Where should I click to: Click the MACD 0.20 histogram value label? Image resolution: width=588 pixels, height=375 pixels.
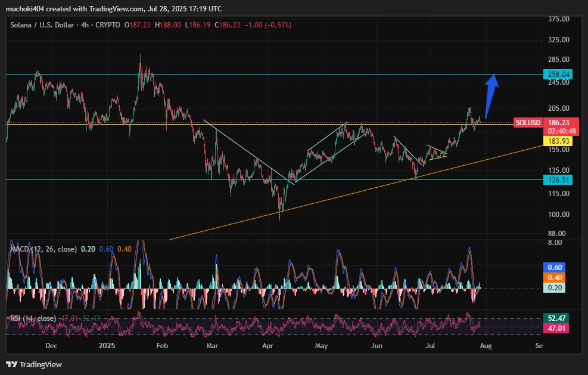(x=556, y=287)
